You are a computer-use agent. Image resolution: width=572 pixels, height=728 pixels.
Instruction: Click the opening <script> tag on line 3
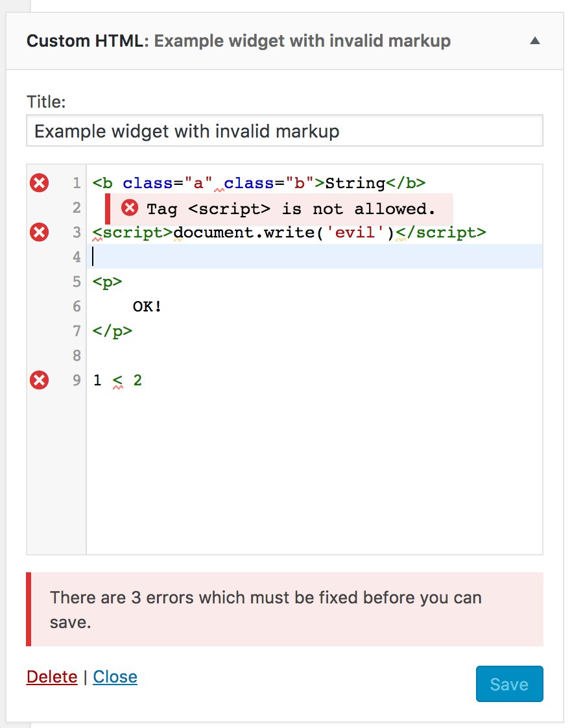[x=133, y=232]
